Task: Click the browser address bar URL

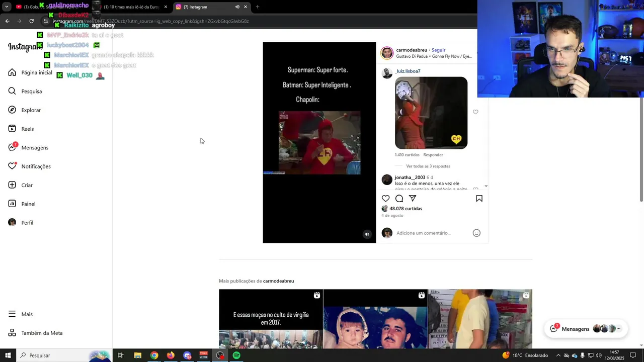Action: tap(151, 21)
